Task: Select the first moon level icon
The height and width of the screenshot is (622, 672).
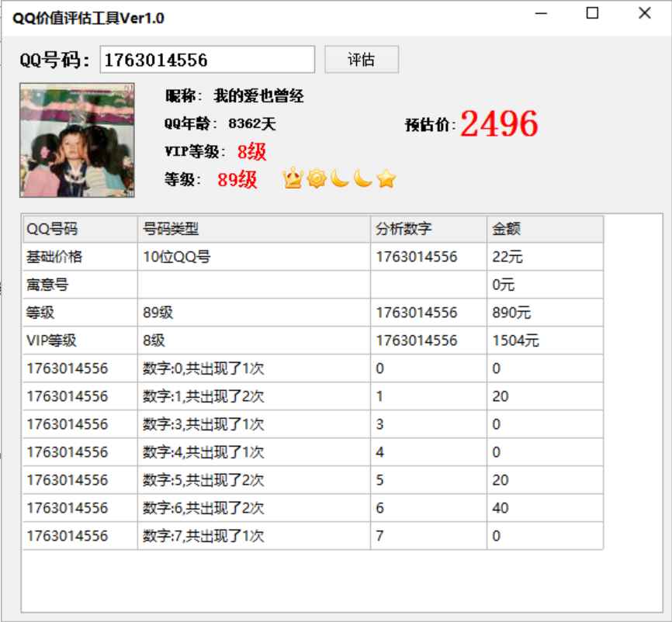Action: coord(339,178)
